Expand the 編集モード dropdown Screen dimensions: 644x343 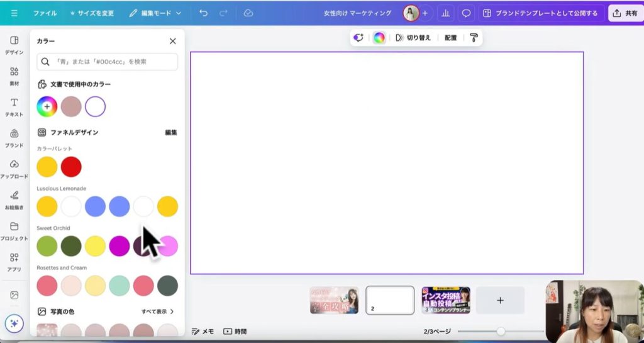(155, 13)
